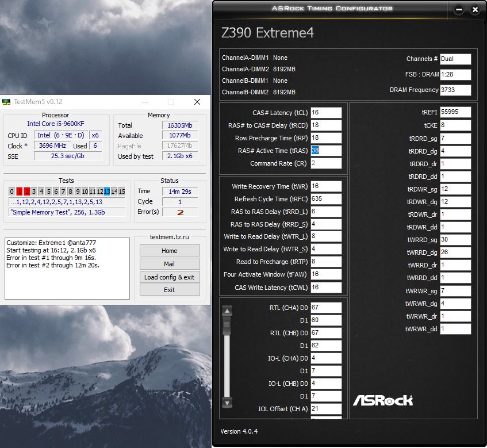Click the Read to Precharge (tRTP) field
Image resolution: width=487 pixels, height=448 pixels.
click(326, 262)
